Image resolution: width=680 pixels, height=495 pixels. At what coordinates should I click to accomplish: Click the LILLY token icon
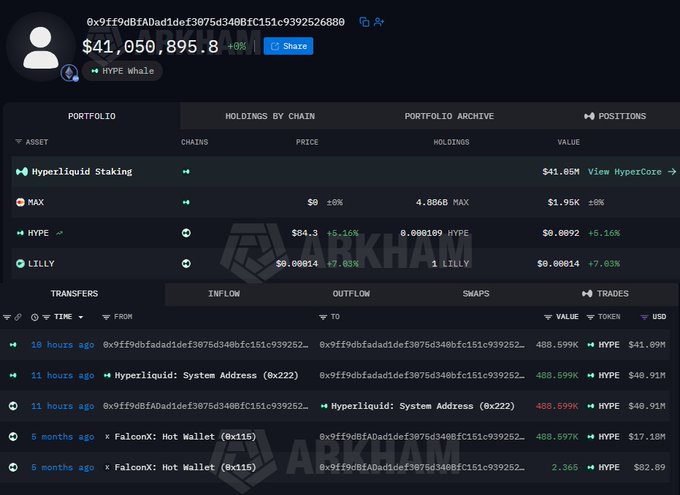coord(20,263)
